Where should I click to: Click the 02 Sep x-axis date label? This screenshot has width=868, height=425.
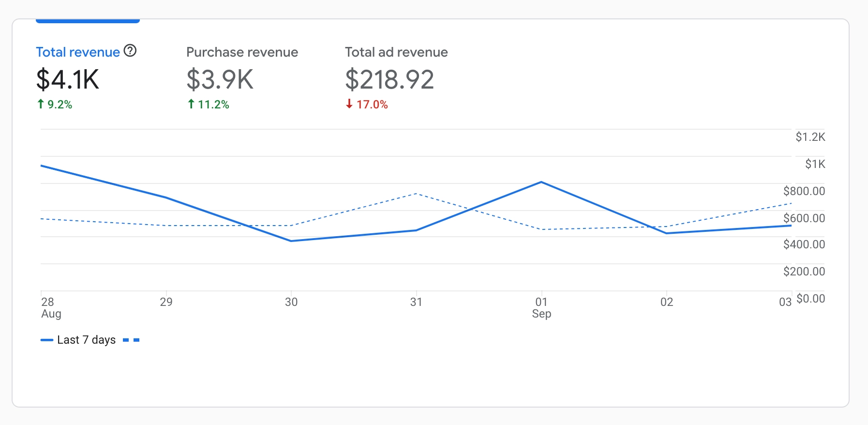pyautogui.click(x=667, y=302)
